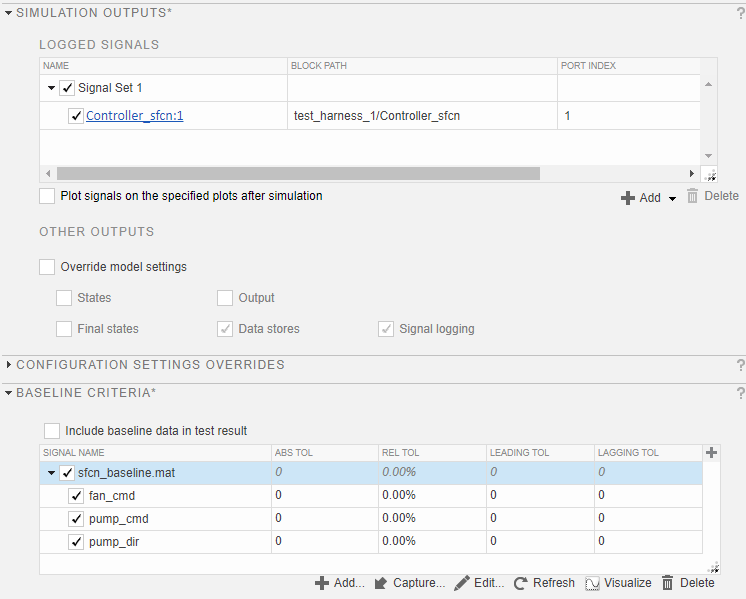The image size is (746, 599).
Task: Toggle Override model settings checkbox
Action: pyautogui.click(x=47, y=267)
